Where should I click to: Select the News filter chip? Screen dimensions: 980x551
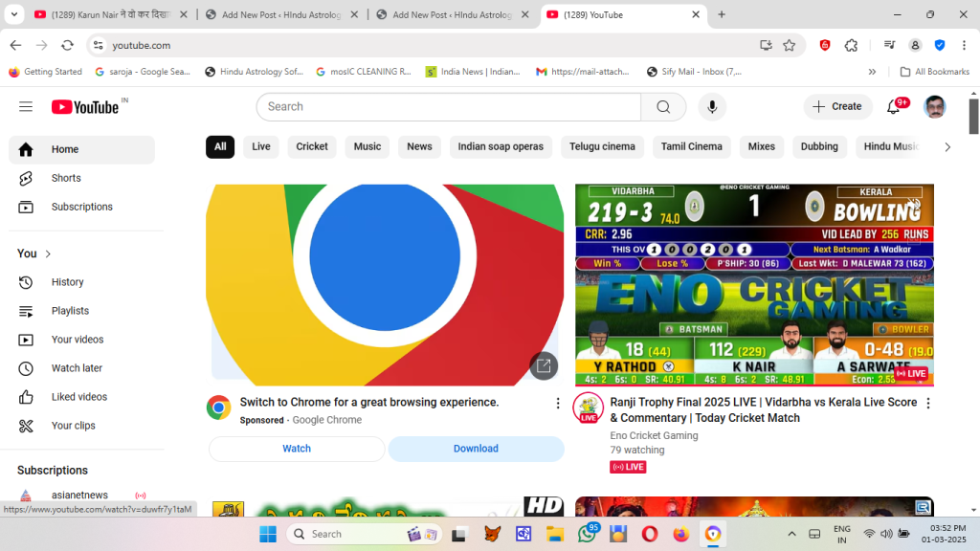(419, 146)
